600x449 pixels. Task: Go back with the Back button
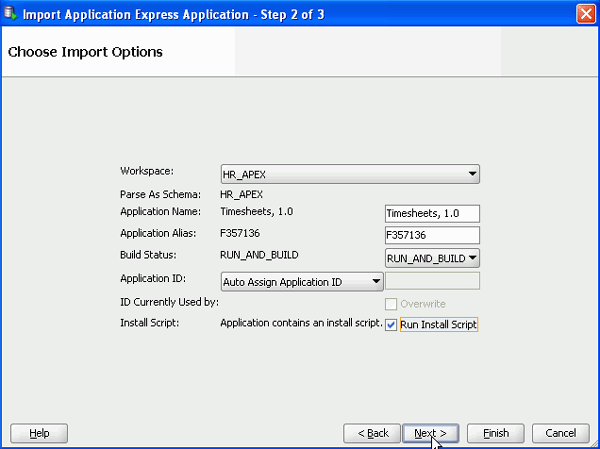(x=372, y=433)
